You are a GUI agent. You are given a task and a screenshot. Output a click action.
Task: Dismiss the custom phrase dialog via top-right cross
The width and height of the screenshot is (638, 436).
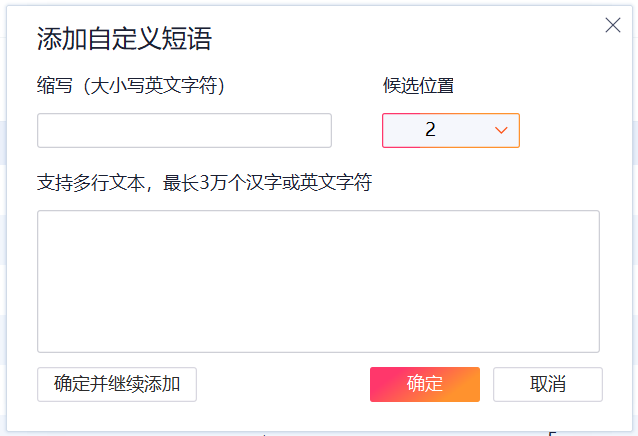pos(613,26)
